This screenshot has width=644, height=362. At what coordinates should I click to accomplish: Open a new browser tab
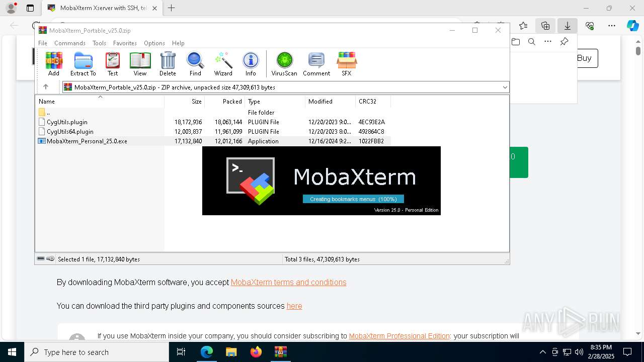[172, 8]
